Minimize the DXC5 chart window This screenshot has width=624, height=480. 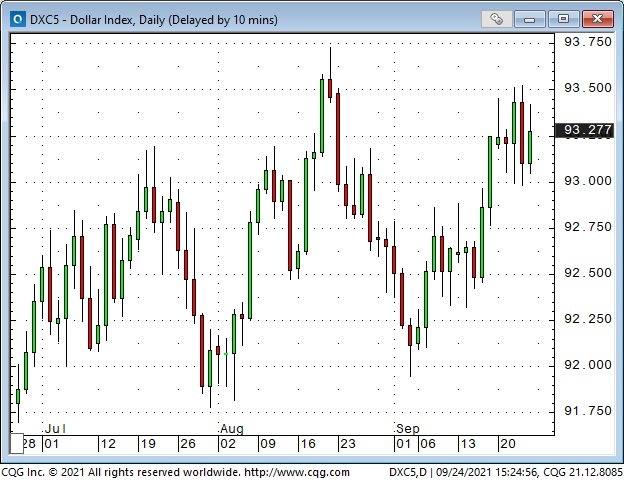pyautogui.click(x=529, y=19)
